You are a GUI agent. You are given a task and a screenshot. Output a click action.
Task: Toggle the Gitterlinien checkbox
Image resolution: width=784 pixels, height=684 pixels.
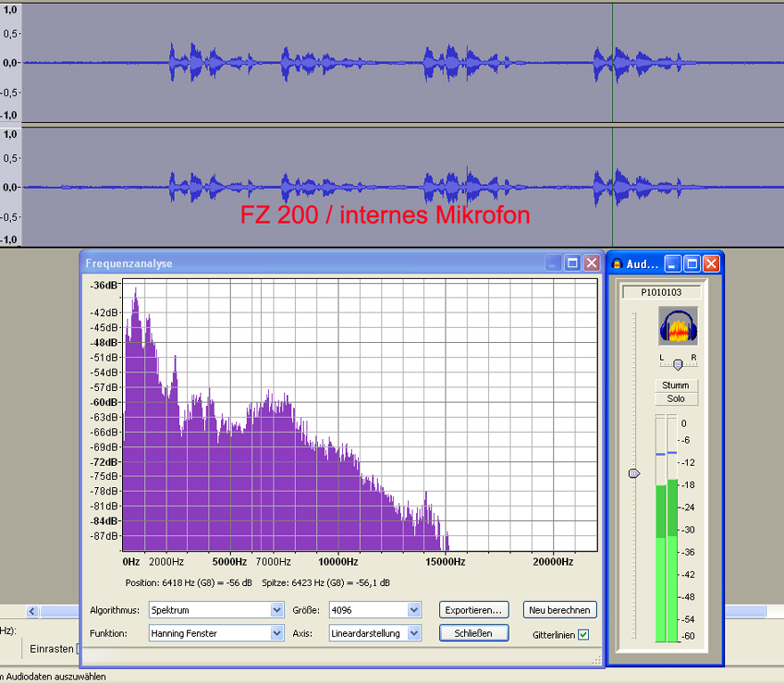(x=584, y=635)
